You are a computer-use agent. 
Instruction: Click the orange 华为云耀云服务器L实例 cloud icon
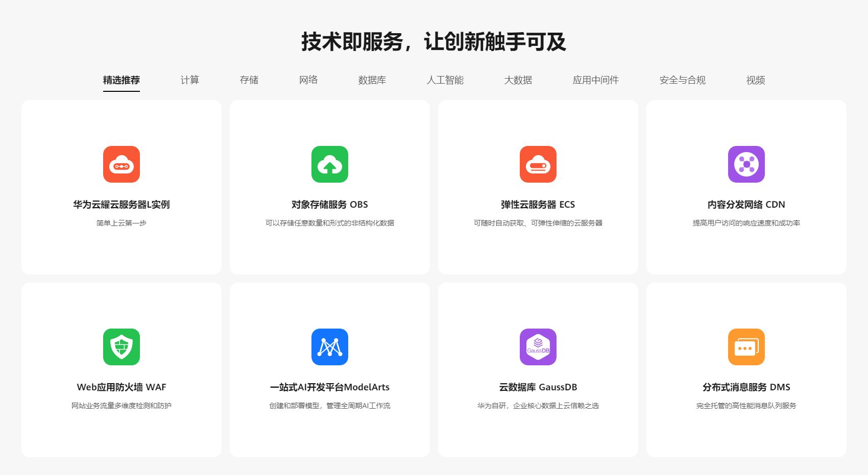pos(122,164)
